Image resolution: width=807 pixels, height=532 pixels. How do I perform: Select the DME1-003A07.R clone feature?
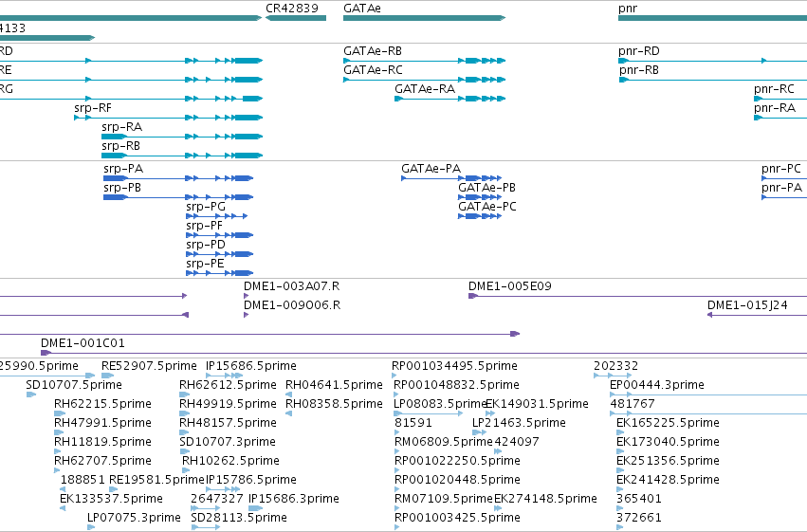(246, 296)
